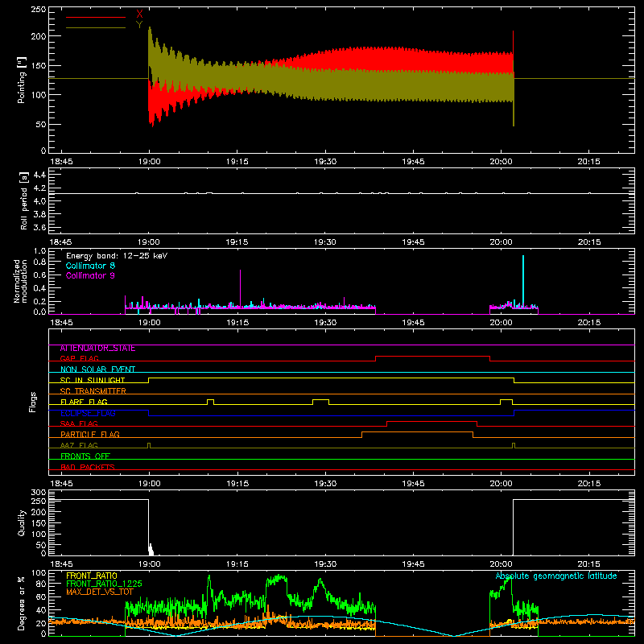Click the 18:45 tick label under flags plot

(x=61, y=484)
